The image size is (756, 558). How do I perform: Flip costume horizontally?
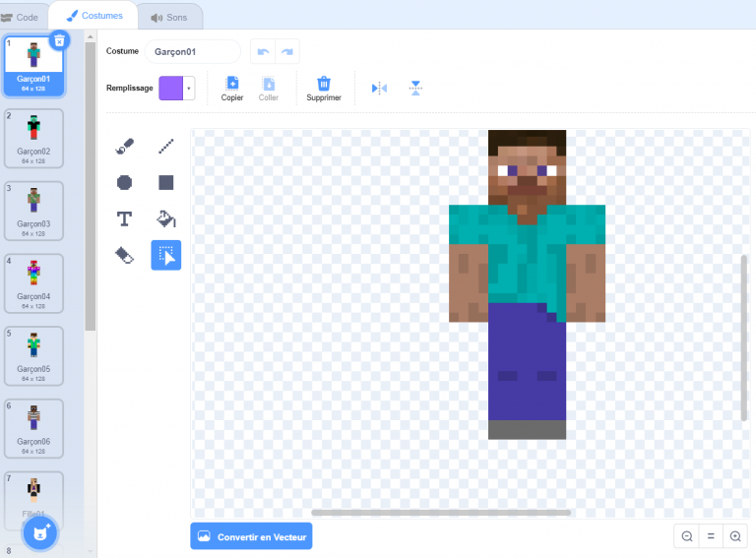379,89
